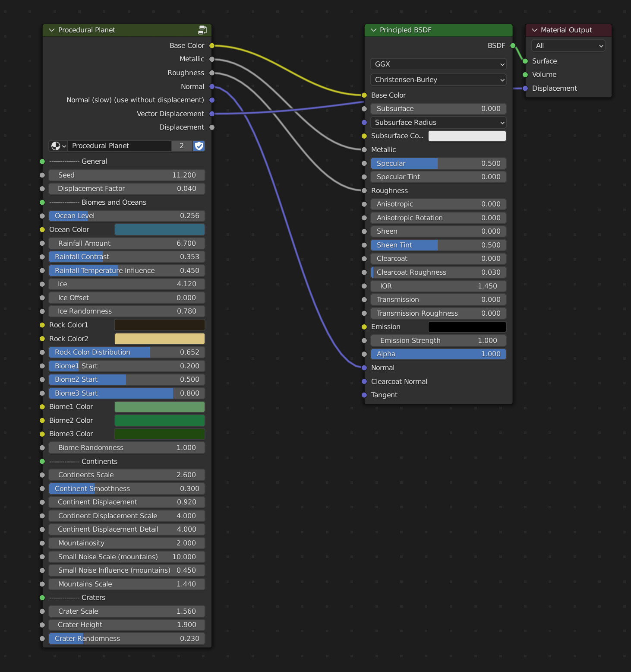This screenshot has width=631, height=672.
Task: Collapse the Material Output node
Action: click(535, 30)
